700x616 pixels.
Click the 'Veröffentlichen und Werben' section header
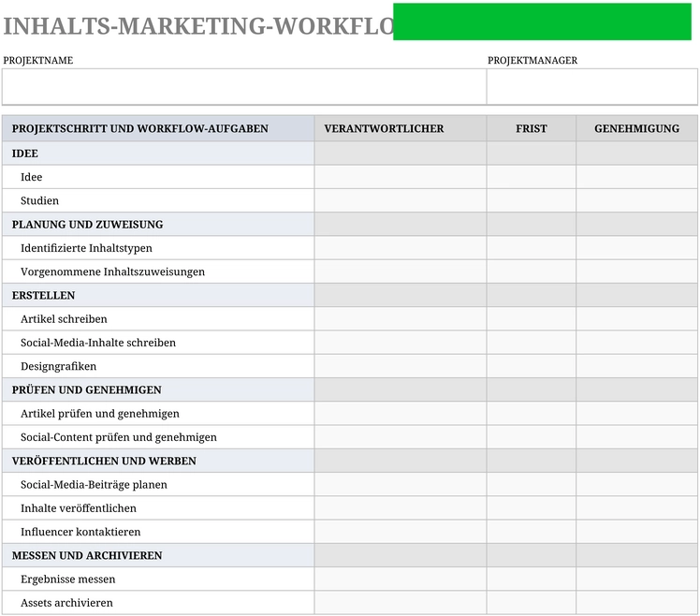(158, 462)
